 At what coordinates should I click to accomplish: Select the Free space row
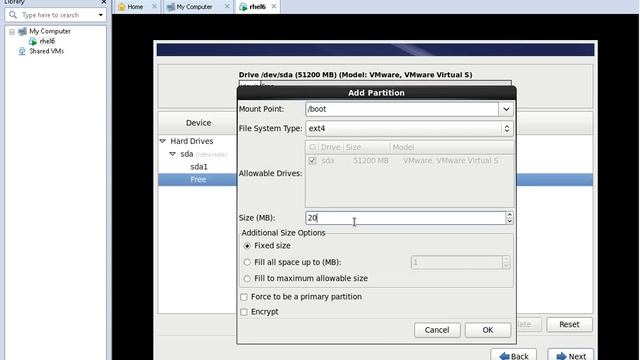click(x=198, y=180)
